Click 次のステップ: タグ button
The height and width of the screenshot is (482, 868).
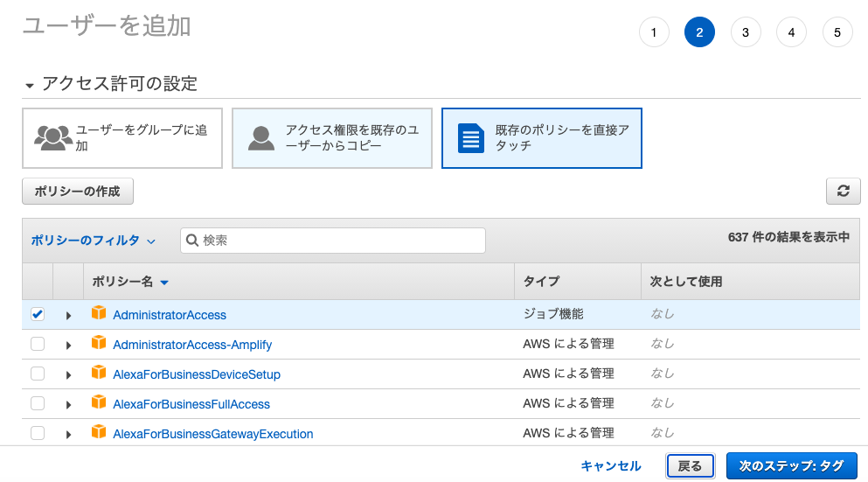[x=792, y=466]
